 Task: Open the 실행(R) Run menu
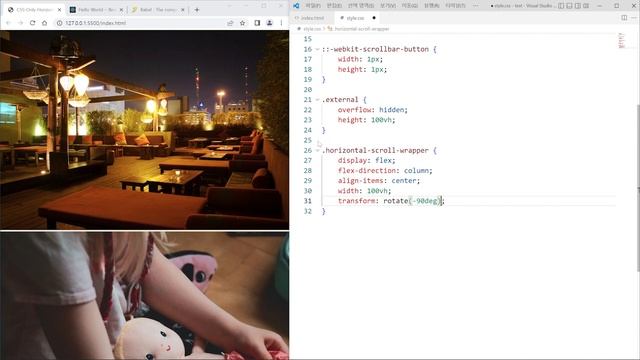pyautogui.click(x=431, y=6)
